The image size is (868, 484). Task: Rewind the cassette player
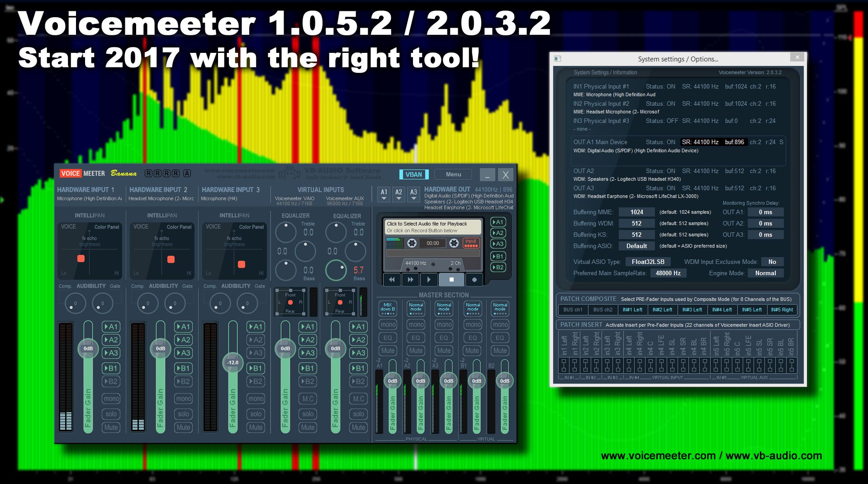click(392, 280)
